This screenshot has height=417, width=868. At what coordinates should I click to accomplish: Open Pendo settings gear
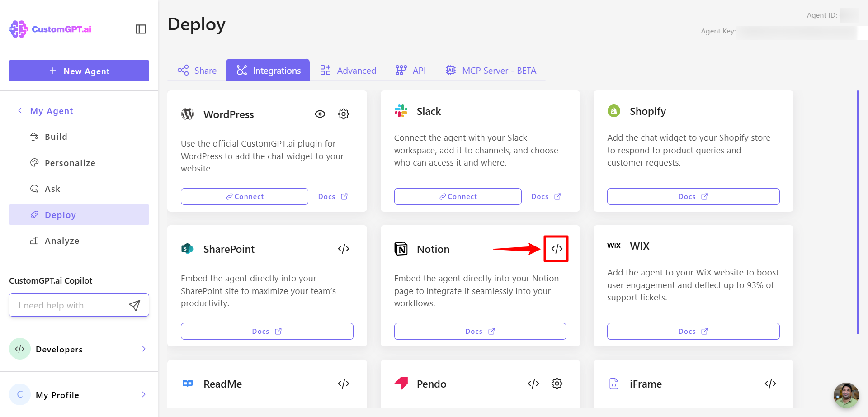557,384
